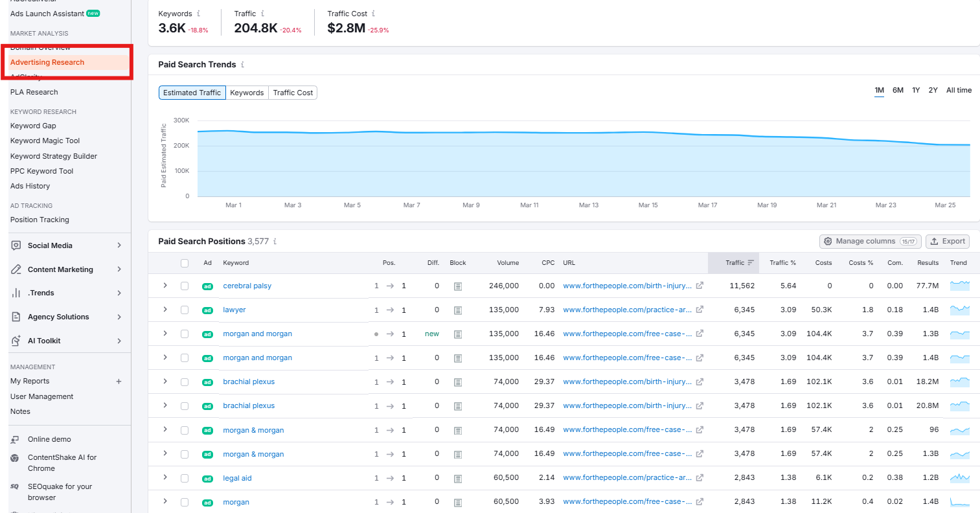Expand the morgan keyword row details
The image size is (980, 513).
click(x=165, y=501)
